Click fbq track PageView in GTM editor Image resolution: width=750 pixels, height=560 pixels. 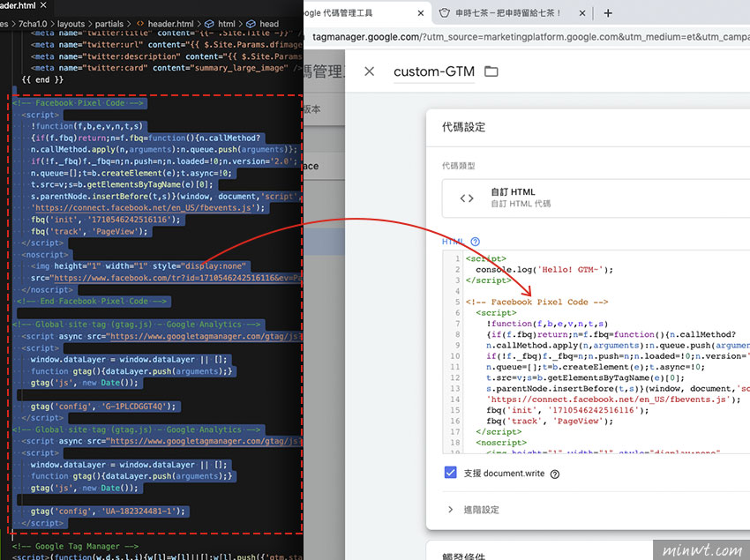pyautogui.click(x=550, y=422)
